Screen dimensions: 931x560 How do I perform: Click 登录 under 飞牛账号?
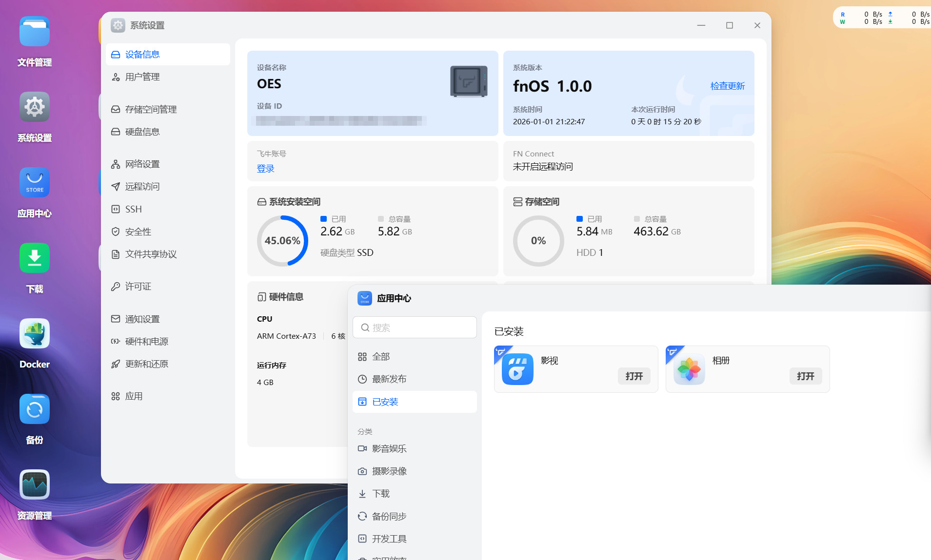[265, 169]
